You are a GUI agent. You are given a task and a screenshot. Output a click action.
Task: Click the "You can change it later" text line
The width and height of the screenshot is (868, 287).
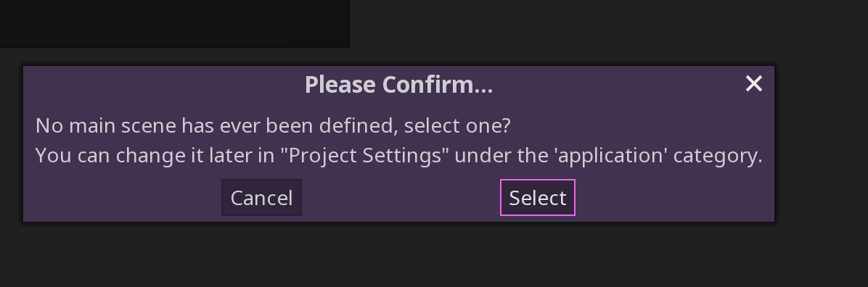pyautogui.click(x=398, y=155)
